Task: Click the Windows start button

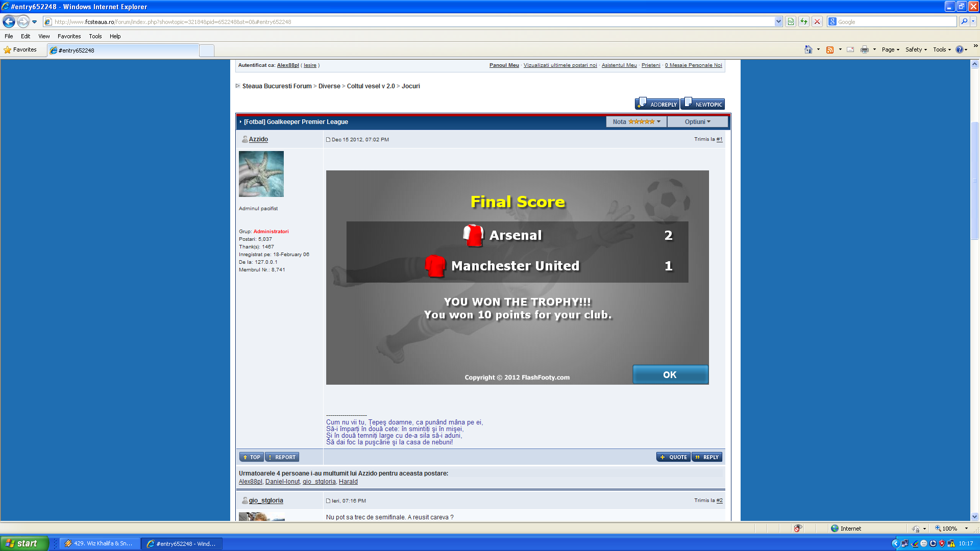Action: pyautogui.click(x=24, y=543)
